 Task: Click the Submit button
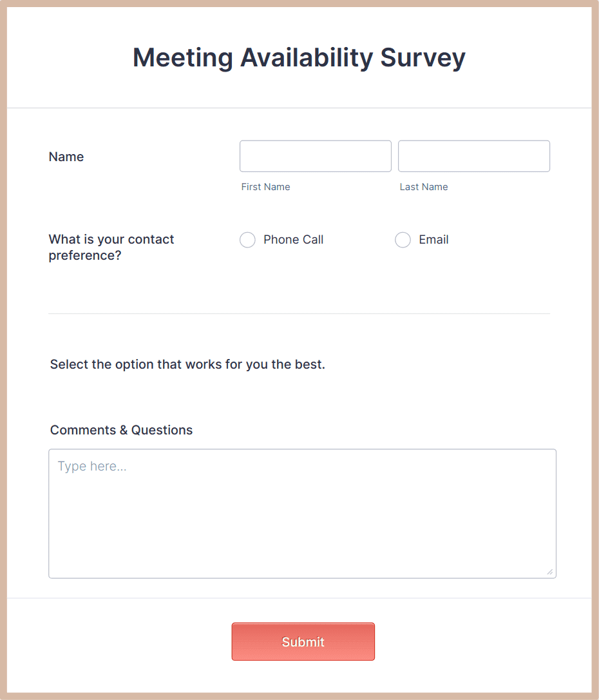(303, 641)
